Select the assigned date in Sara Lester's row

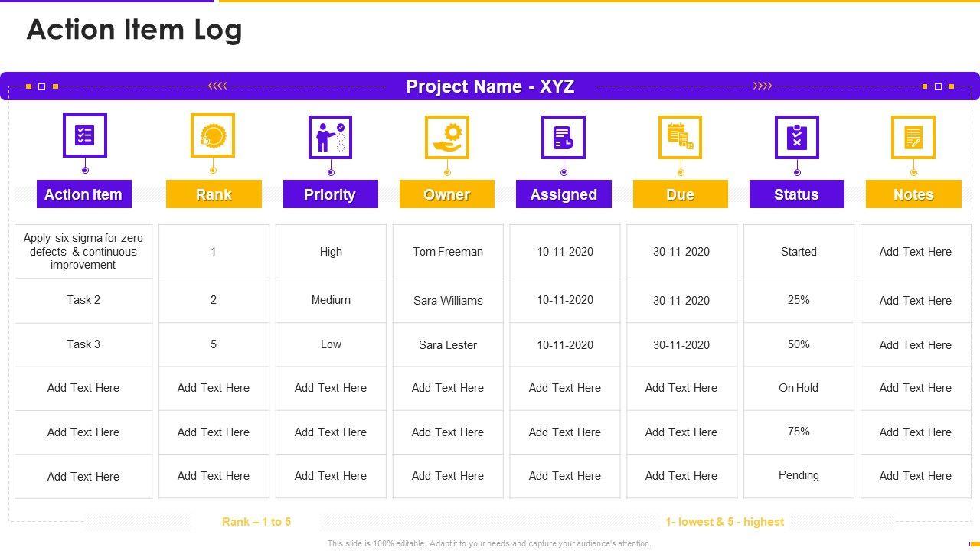[565, 345]
